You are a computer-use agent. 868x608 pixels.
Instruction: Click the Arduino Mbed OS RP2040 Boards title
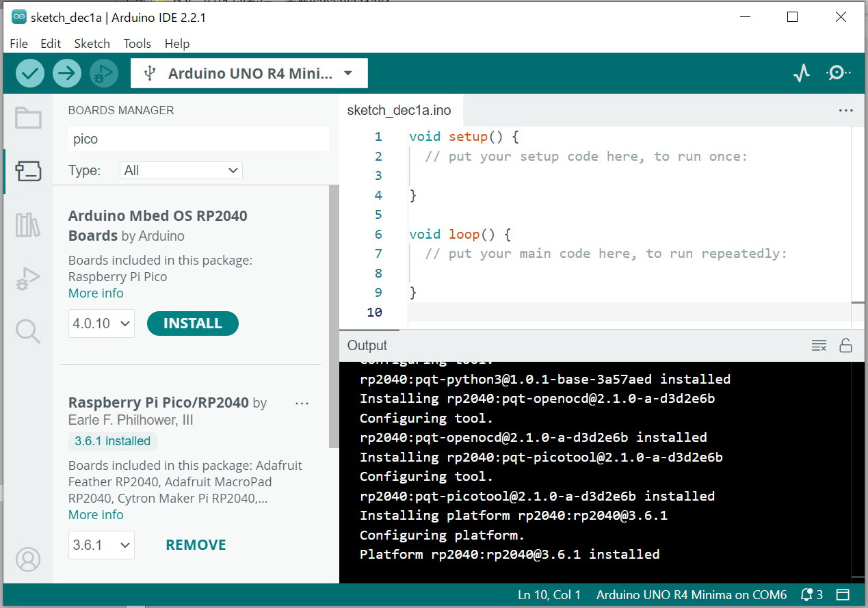point(158,226)
